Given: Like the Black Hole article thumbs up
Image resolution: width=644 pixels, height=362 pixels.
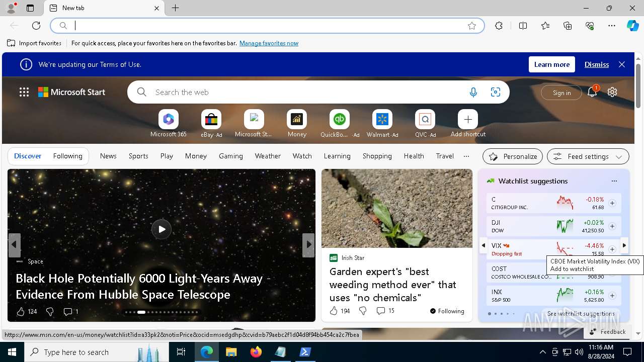Looking at the screenshot, I should point(21,312).
